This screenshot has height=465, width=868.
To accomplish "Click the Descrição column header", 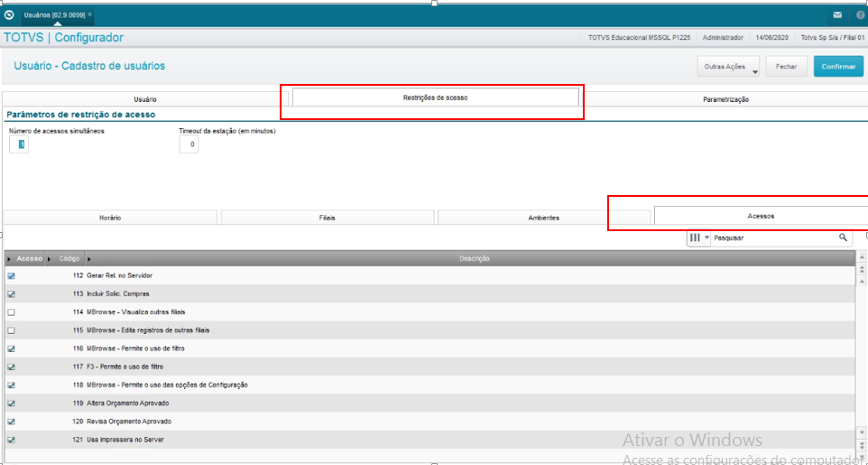I will click(471, 259).
